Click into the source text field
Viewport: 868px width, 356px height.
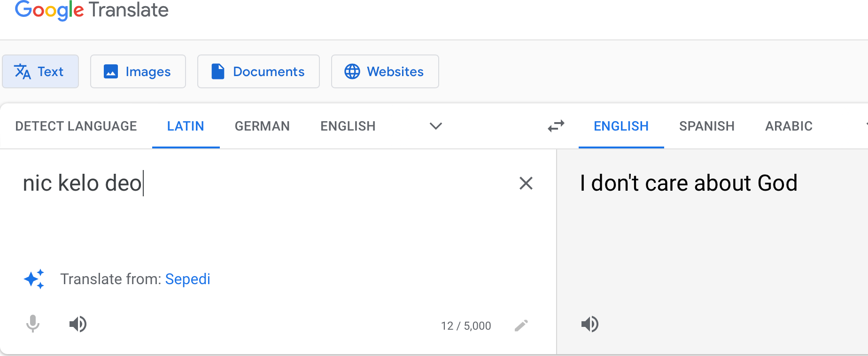[263, 207]
